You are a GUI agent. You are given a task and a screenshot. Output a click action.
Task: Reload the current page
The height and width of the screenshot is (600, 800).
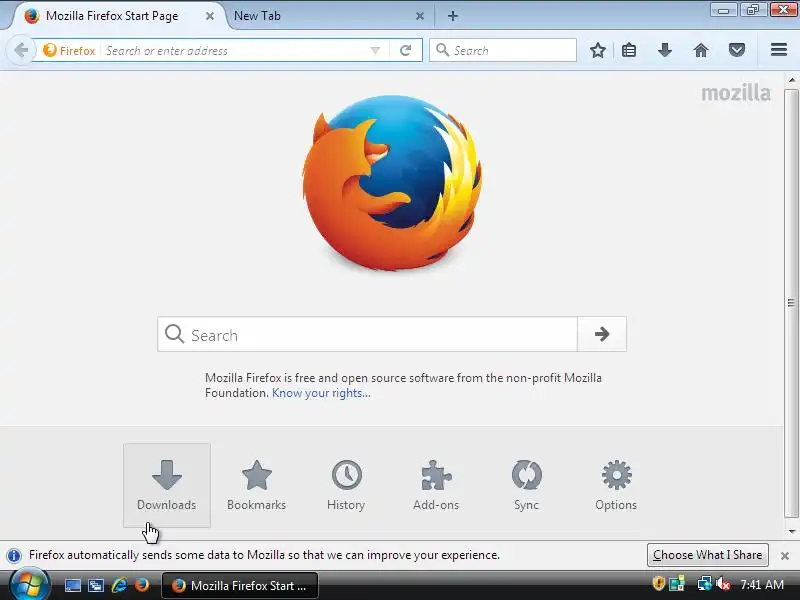[406, 50]
